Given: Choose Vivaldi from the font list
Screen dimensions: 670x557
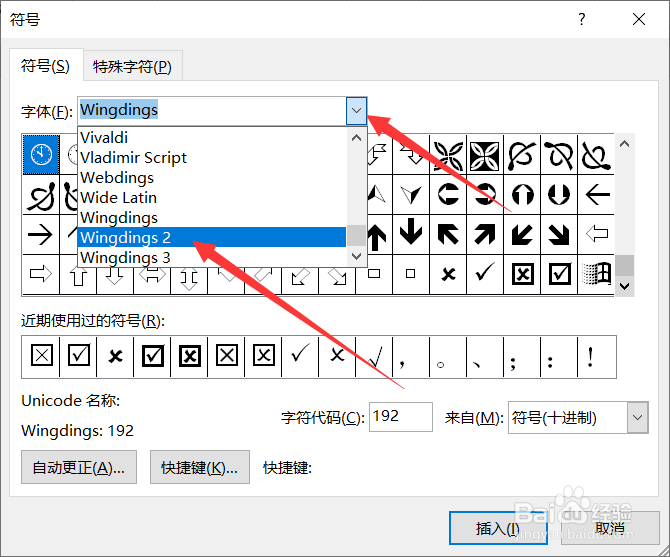Looking at the screenshot, I should point(212,138).
